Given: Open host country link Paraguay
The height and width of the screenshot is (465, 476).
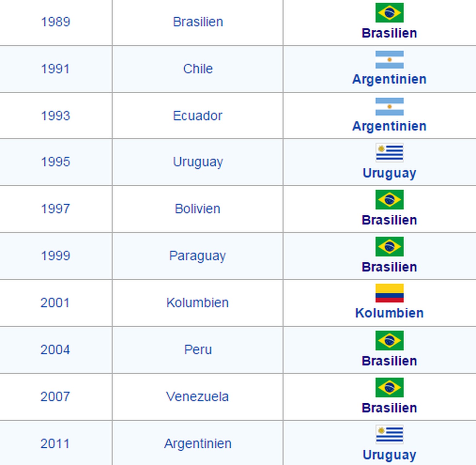Looking at the screenshot, I should tap(198, 256).
